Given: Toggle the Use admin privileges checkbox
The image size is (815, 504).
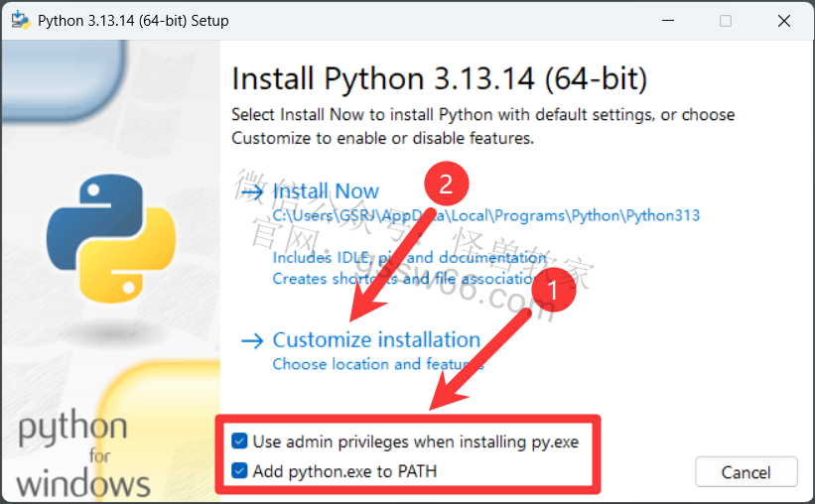Looking at the screenshot, I should (239, 441).
